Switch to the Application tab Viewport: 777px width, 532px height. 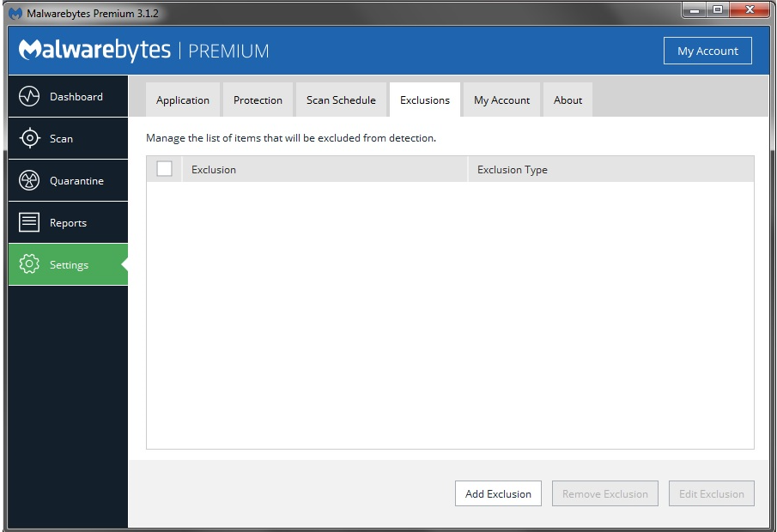[182, 100]
